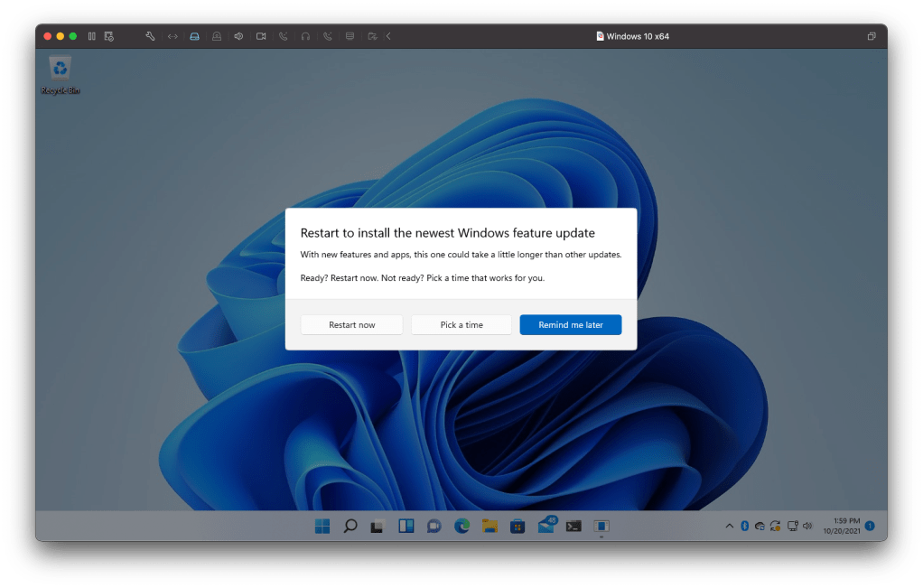Collapse the VM toolbar using the chevron arrow
The width and height of the screenshot is (923, 588).
click(388, 36)
